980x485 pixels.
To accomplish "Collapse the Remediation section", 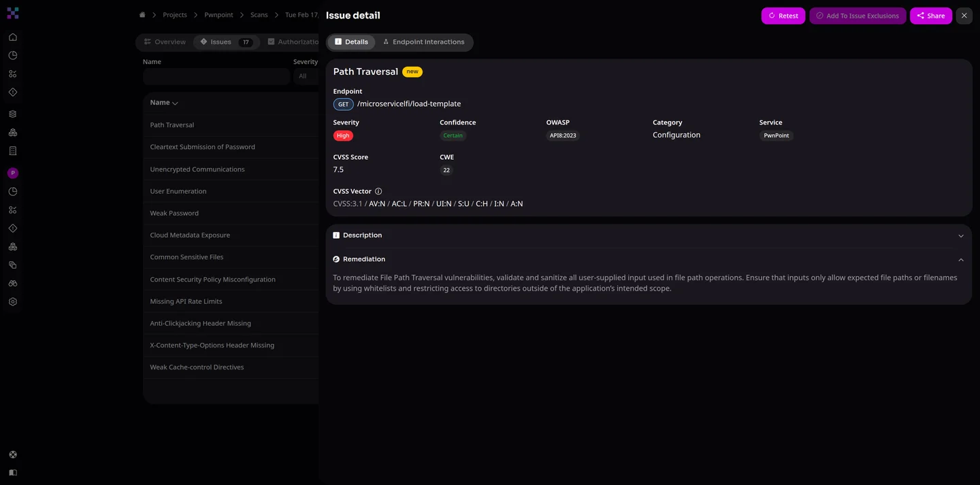I will (x=960, y=260).
